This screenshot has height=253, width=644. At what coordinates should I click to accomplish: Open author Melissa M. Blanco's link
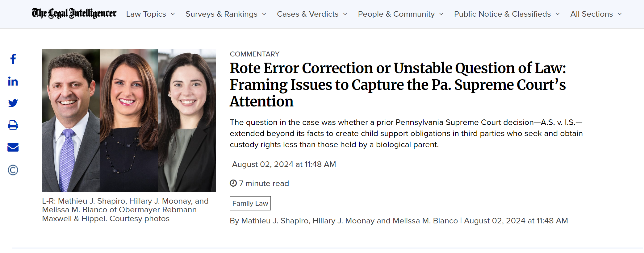(425, 221)
